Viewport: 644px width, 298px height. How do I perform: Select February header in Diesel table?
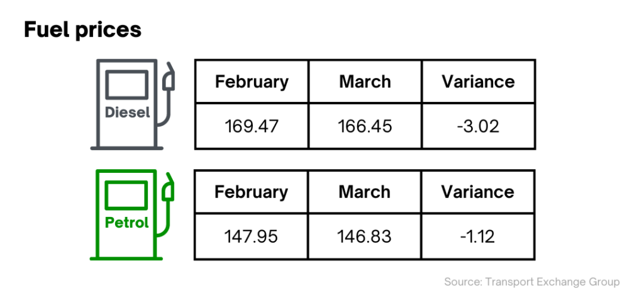click(x=252, y=81)
